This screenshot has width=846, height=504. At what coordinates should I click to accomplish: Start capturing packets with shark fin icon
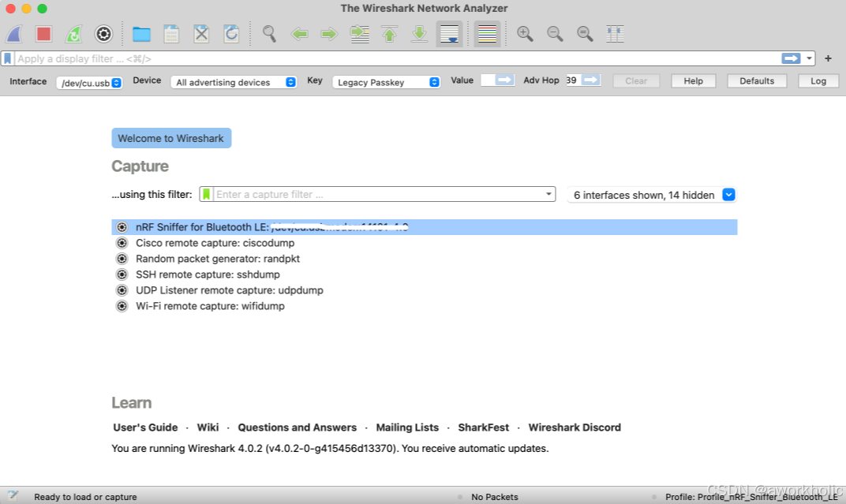tap(14, 34)
